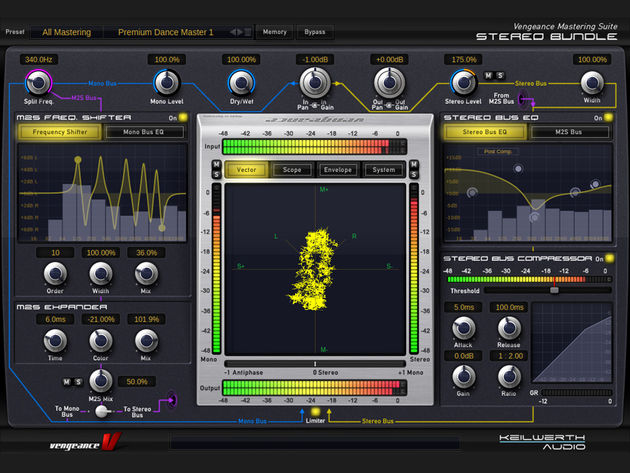The width and height of the screenshot is (630, 473).
Task: Click the M2S Expander Time knob
Action: tap(55, 341)
